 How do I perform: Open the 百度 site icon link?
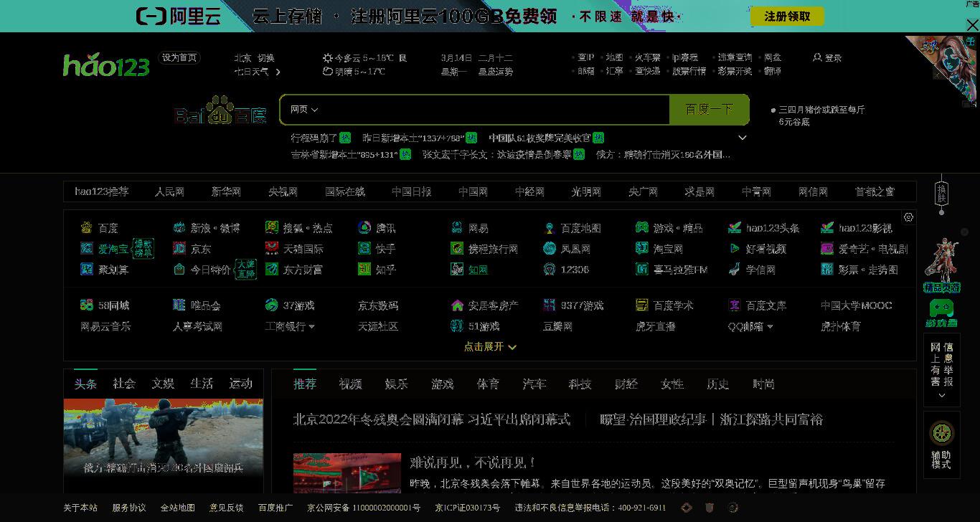point(87,228)
